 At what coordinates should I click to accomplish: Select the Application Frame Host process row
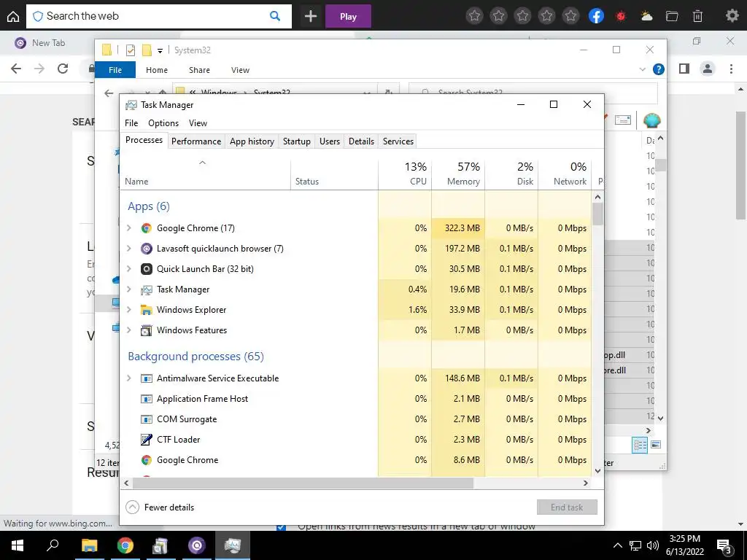click(x=355, y=399)
